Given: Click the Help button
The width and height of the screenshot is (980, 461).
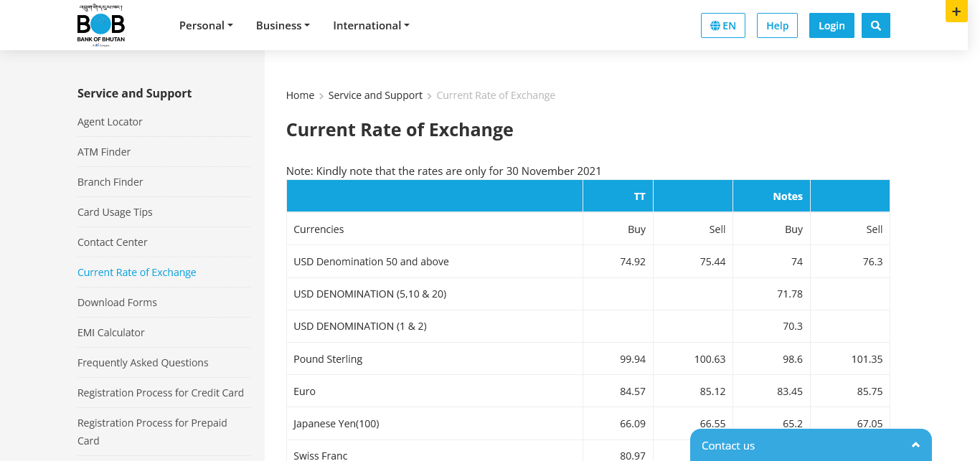Looking at the screenshot, I should (x=777, y=26).
